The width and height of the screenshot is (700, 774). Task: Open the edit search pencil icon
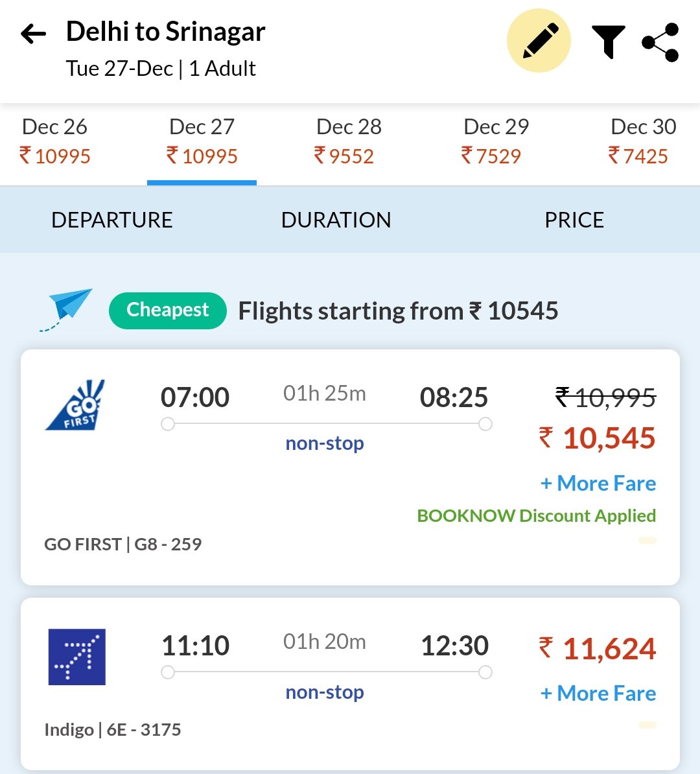point(539,41)
